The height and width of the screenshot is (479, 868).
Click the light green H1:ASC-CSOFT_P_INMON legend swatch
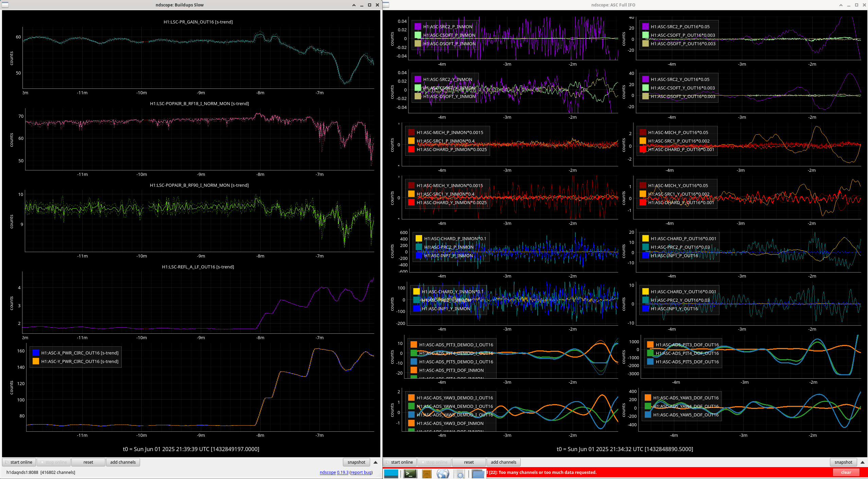point(418,35)
